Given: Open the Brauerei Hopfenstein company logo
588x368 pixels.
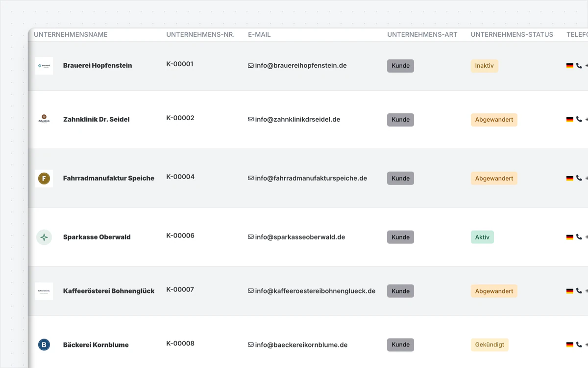Looking at the screenshot, I should tap(44, 66).
